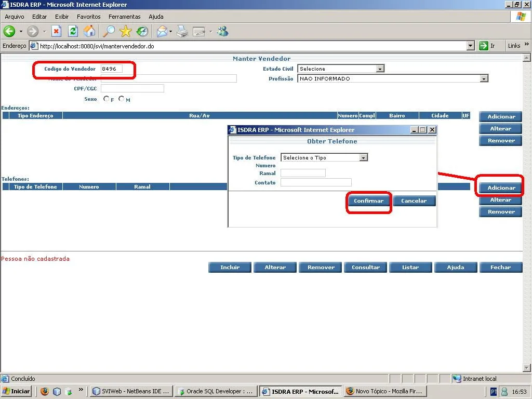Viewport: 532px width, 399px height.
Task: Click the Consultar button
Action: point(366,268)
